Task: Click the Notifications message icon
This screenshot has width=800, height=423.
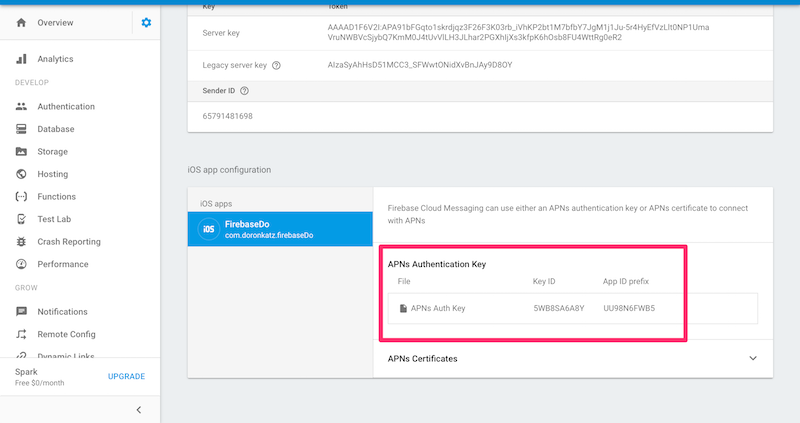Action: click(x=21, y=311)
